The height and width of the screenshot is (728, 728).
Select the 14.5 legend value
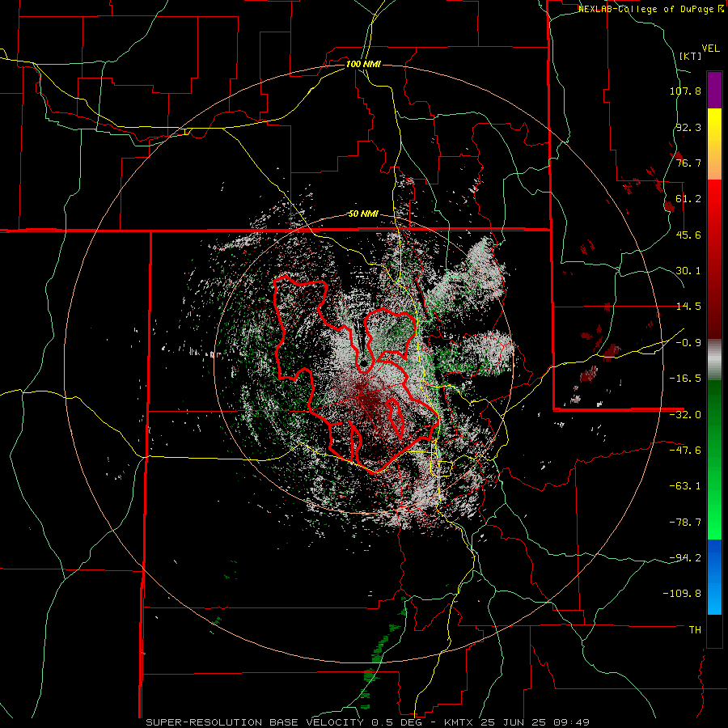click(x=688, y=307)
